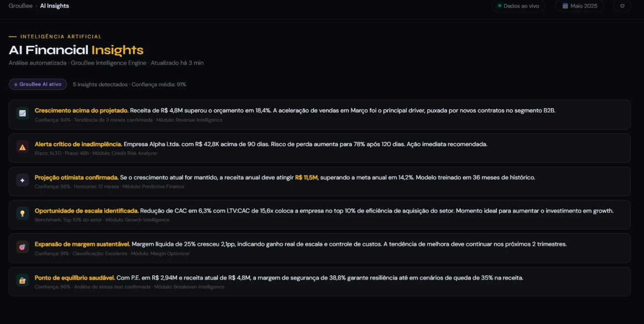
Task: Open the Ponto de equilíbrio saudável card
Action: coord(320,281)
